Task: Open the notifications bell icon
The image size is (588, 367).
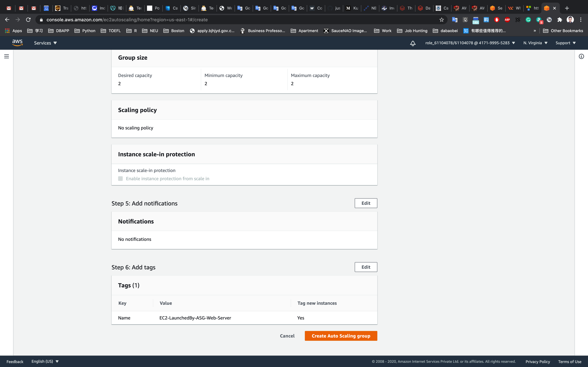Action: [x=413, y=43]
